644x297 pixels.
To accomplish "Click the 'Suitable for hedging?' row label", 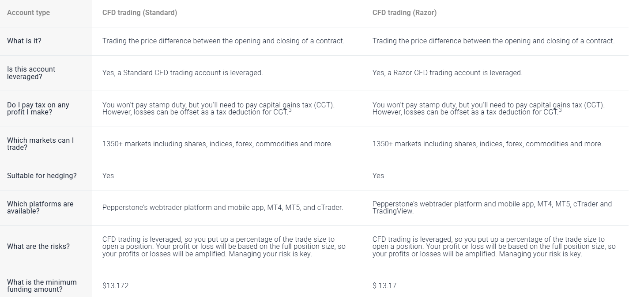I will coord(42,176).
